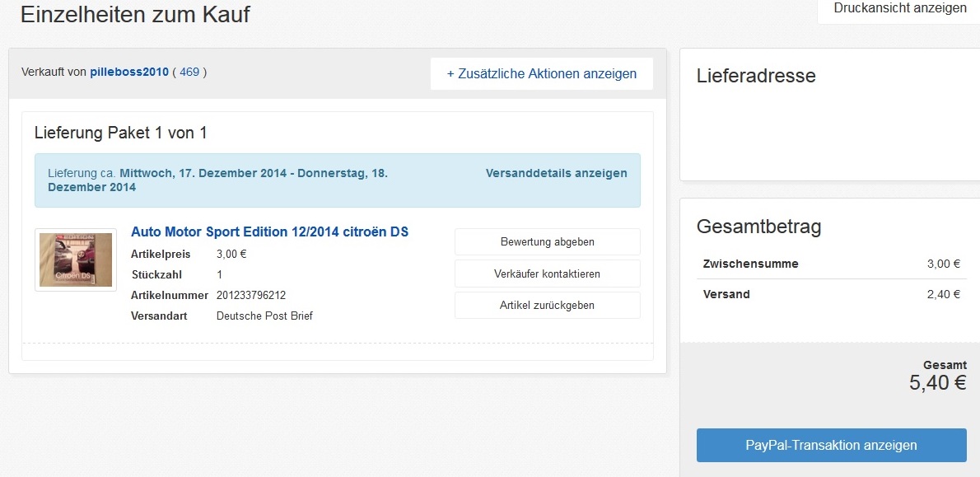
Task: Click the Citroën DS magazine thumbnail
Action: coord(76,260)
